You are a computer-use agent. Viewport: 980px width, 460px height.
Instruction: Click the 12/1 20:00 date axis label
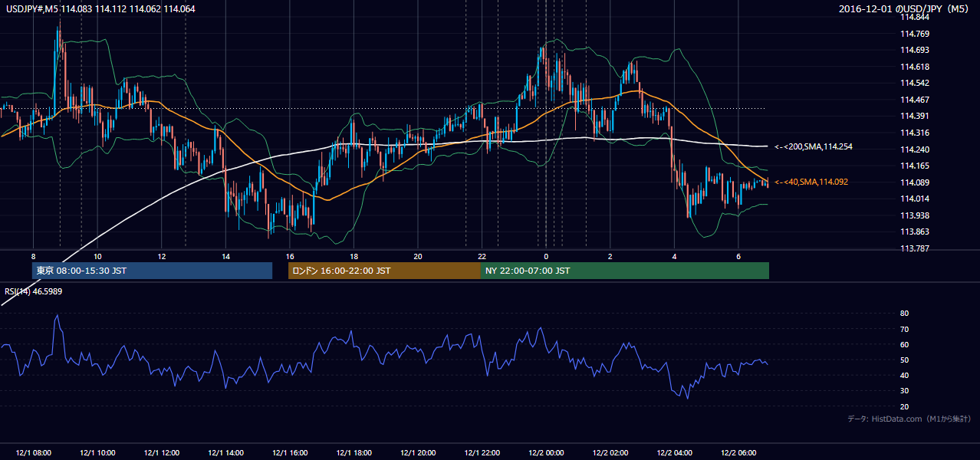tap(417, 452)
